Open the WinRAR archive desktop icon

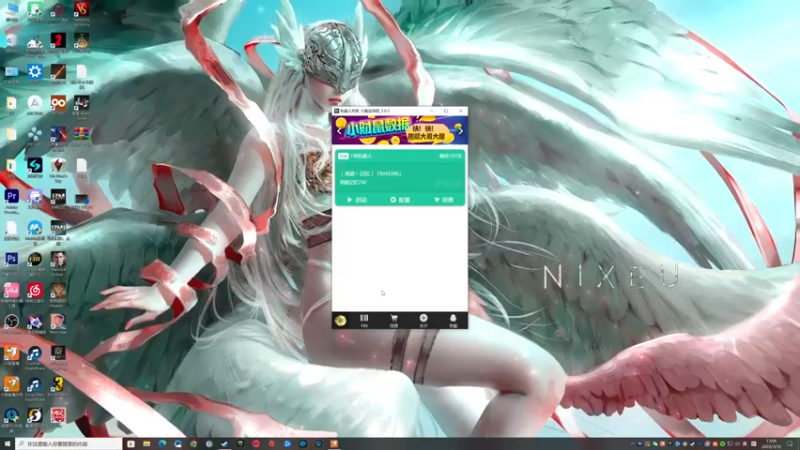coord(81,137)
